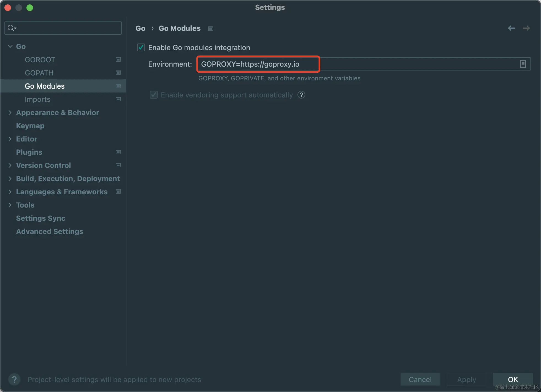Click the forward navigation arrow
Viewport: 541px width, 392px height.
(x=526, y=28)
